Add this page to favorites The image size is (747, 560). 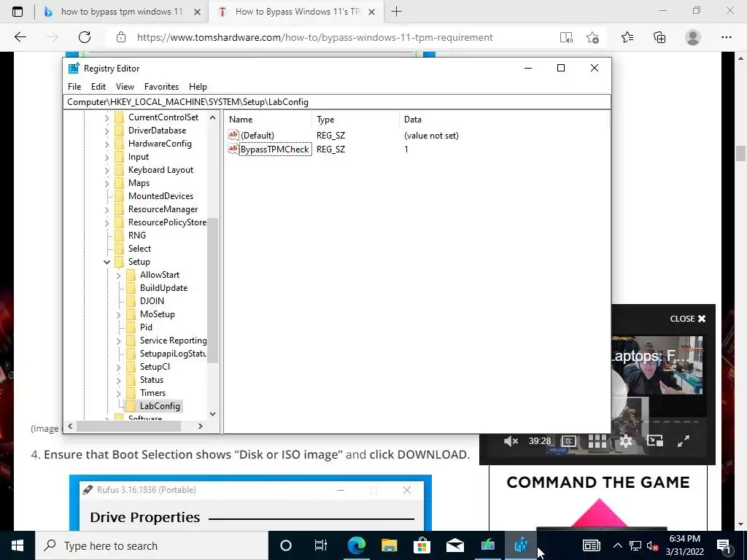592,37
